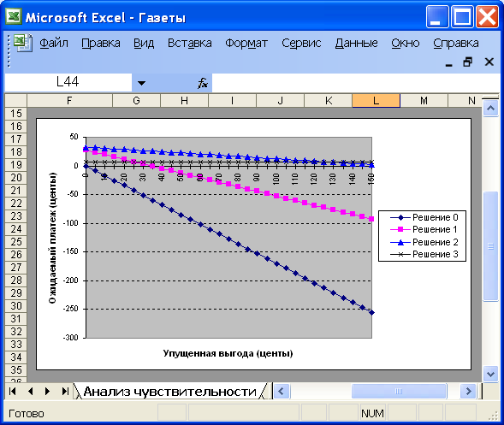Click the Excel workbook icon beside Файл
Viewport: 504px width, 425px height.
(x=23, y=43)
